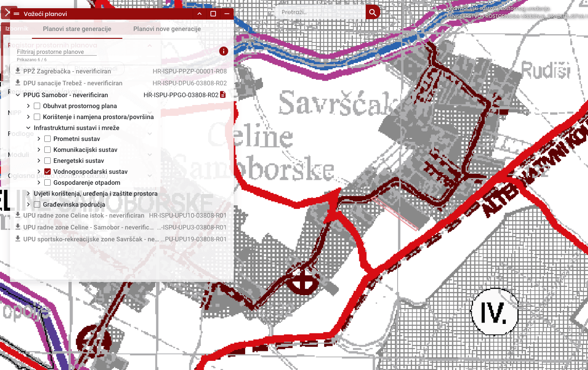The width and height of the screenshot is (588, 370).
Task: Click code HR-ISPU-DPU6-03808-R02
Action: (x=189, y=83)
